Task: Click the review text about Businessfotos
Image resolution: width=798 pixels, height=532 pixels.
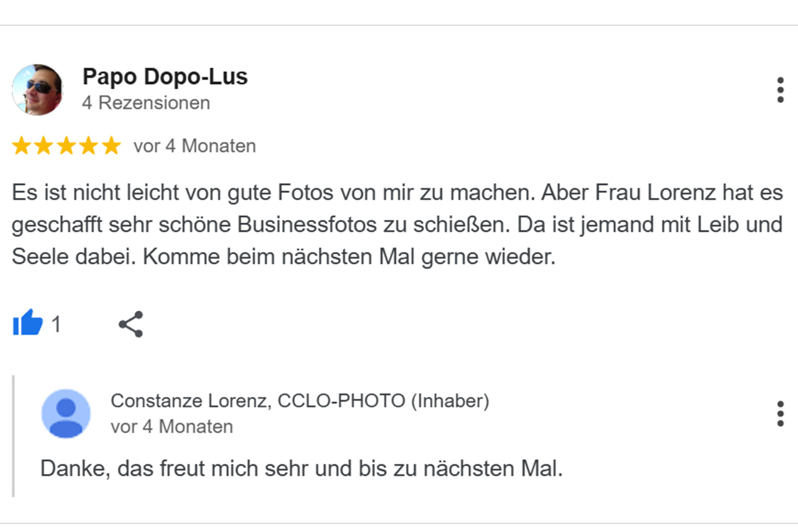Action: (396, 224)
